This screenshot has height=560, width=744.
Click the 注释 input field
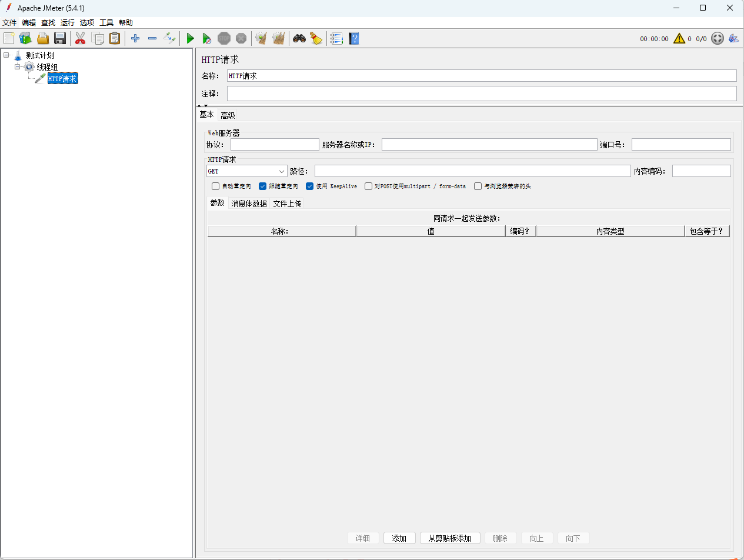(482, 94)
